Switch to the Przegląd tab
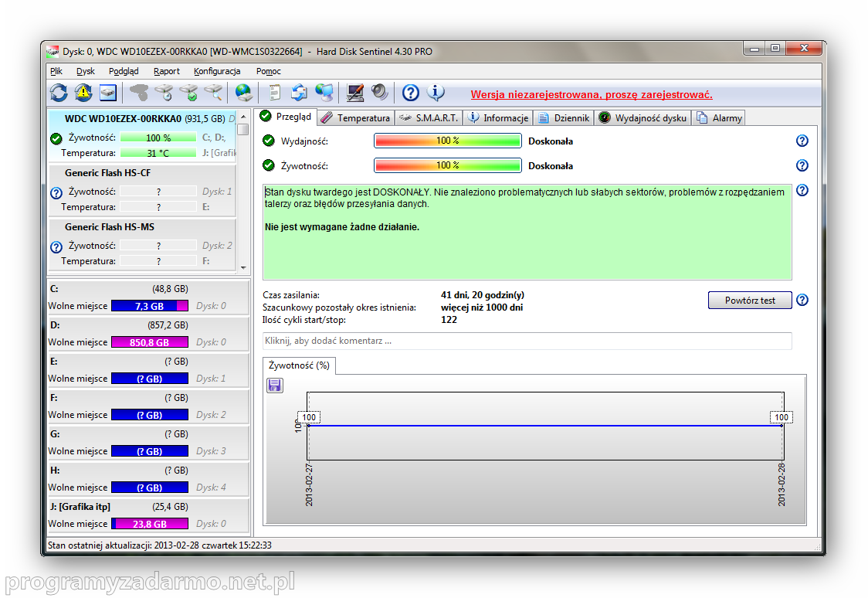868x598 pixels. pos(287,117)
